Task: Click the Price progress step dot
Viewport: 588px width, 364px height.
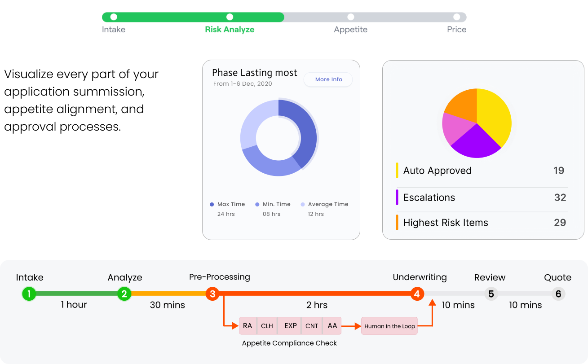Action: coord(457,17)
